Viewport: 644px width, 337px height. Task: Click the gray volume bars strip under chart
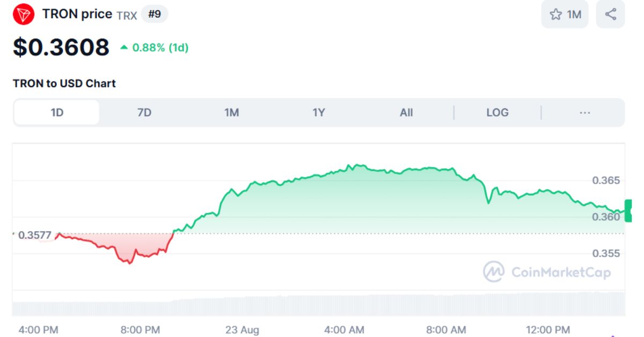pyautogui.click(x=319, y=304)
